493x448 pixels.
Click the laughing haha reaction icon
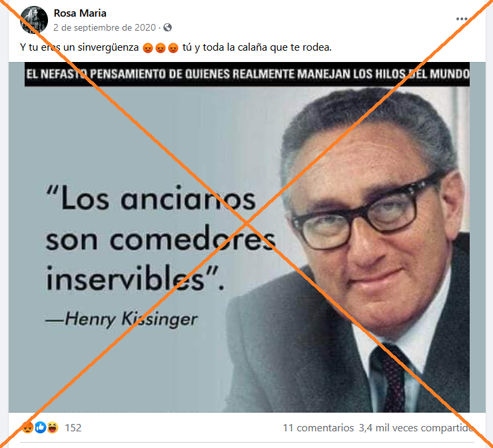(x=53, y=427)
